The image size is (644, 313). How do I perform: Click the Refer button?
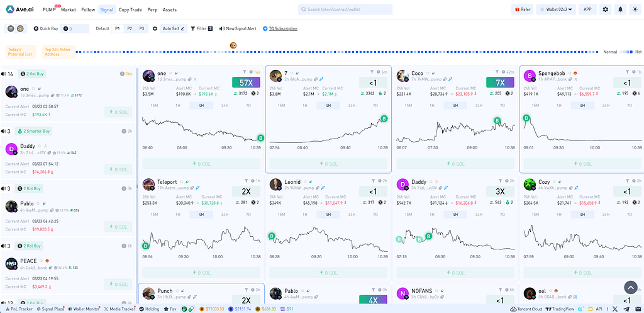pos(523,9)
